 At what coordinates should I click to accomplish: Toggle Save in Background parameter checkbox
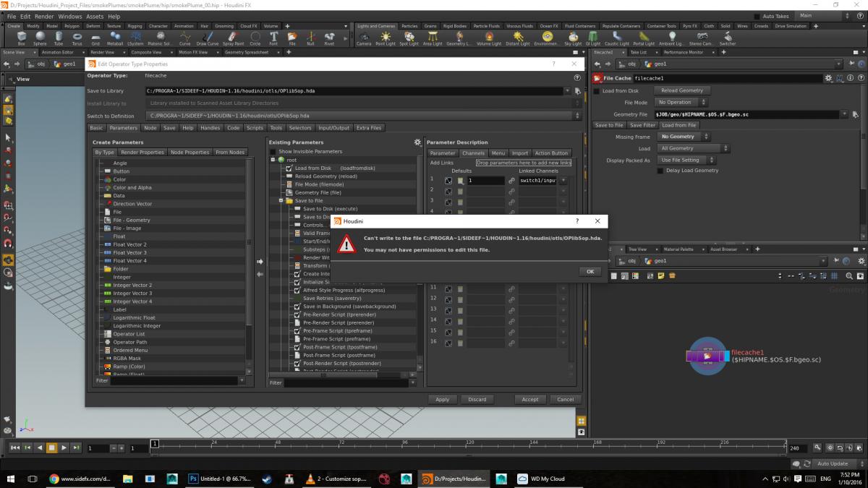click(x=297, y=307)
